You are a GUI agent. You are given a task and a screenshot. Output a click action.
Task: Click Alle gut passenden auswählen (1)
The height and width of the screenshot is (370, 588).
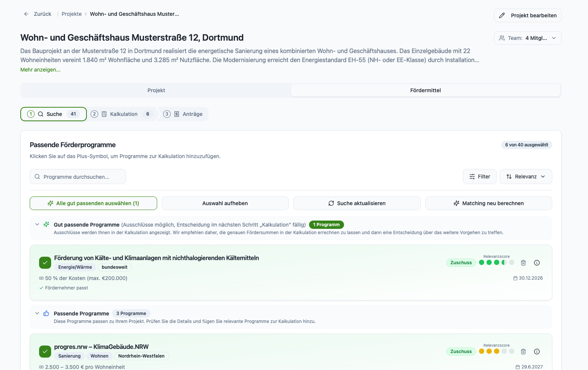point(93,203)
